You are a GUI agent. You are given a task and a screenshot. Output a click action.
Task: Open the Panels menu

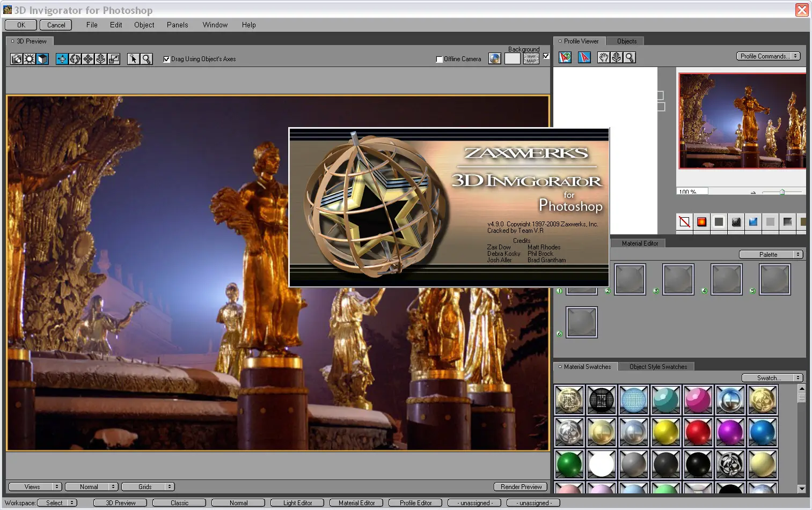[x=178, y=25]
